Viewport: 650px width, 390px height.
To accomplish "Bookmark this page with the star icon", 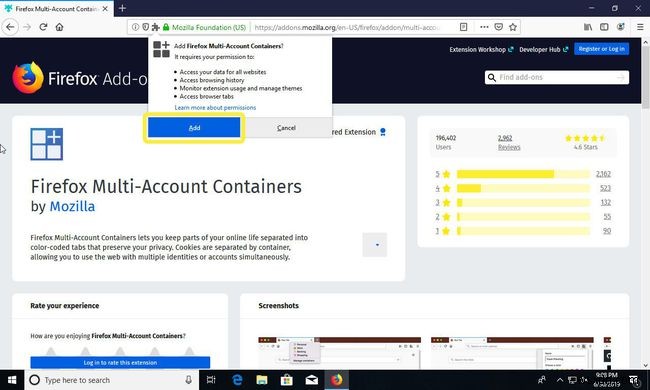I will [513, 27].
